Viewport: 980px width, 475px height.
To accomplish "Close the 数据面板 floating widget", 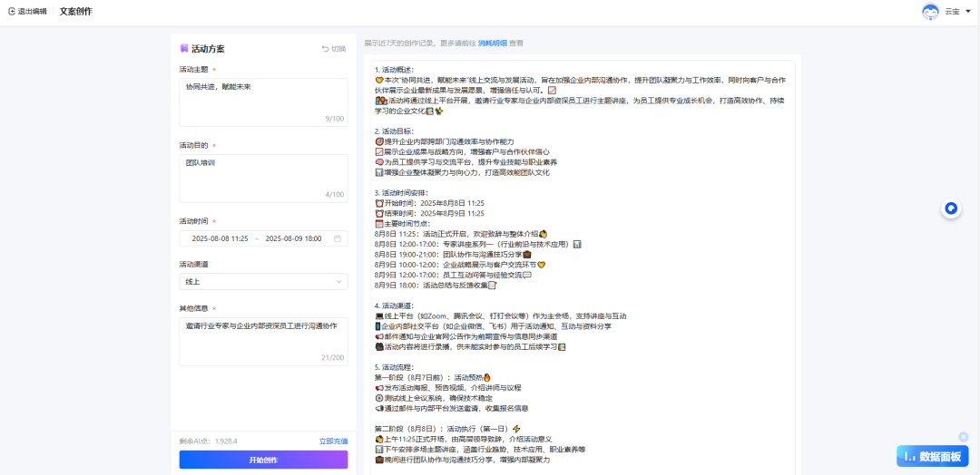I will point(963,436).
